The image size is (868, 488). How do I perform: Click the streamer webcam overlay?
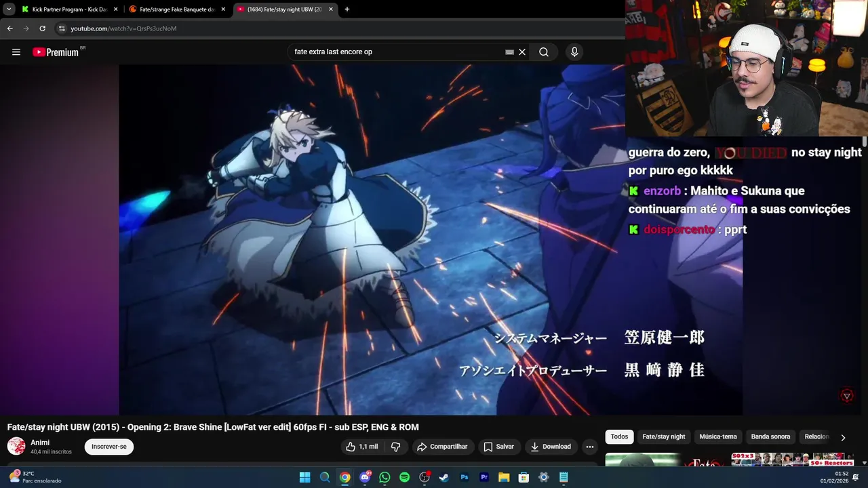pyautogui.click(x=746, y=68)
